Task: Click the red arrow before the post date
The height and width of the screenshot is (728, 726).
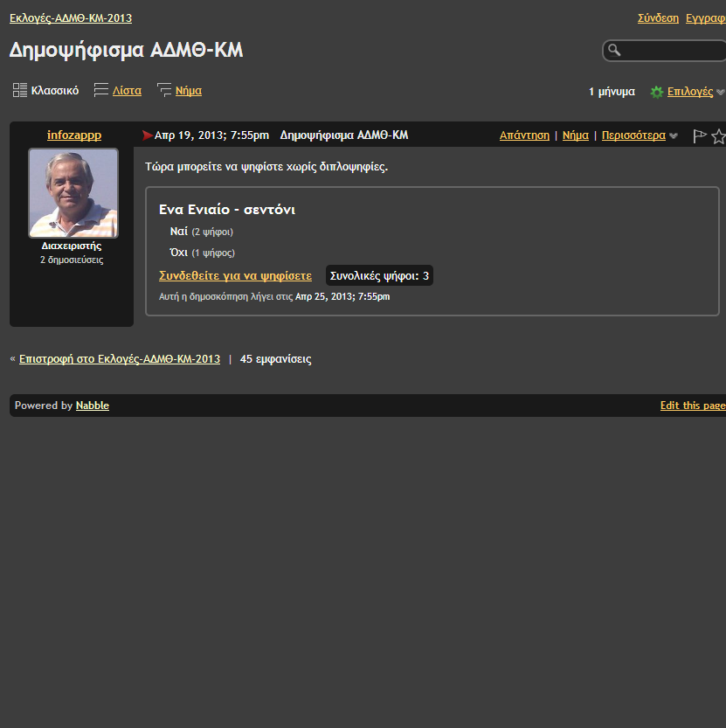Action: click(147, 135)
